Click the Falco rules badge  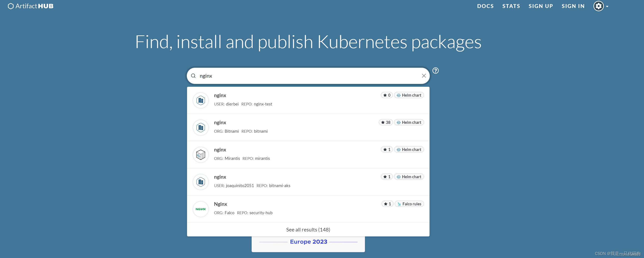coord(409,204)
